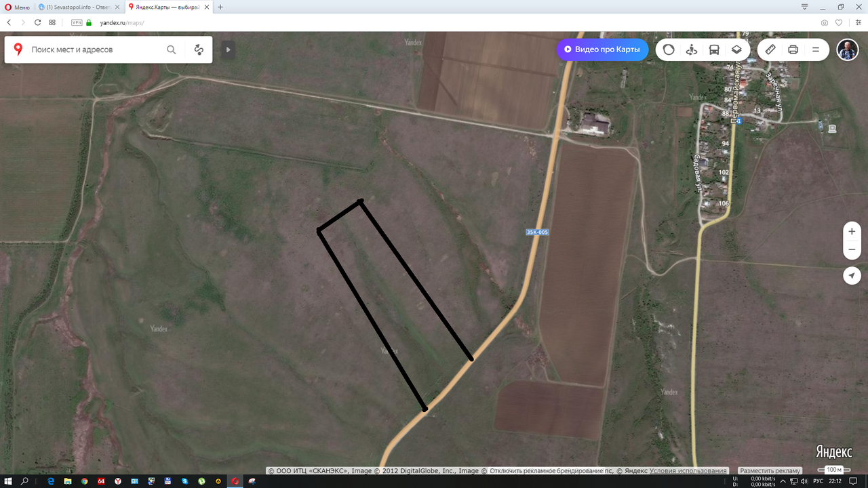Zoom in with the plus control
Viewport: 868px width, 488px height.
pos(852,230)
